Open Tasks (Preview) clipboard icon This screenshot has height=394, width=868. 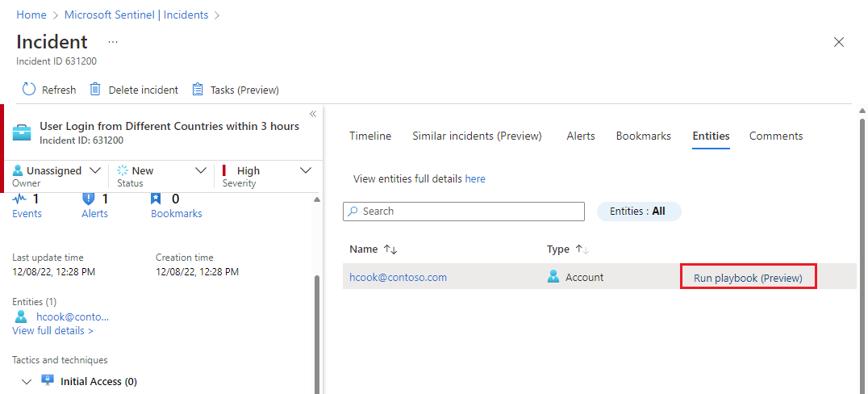197,90
